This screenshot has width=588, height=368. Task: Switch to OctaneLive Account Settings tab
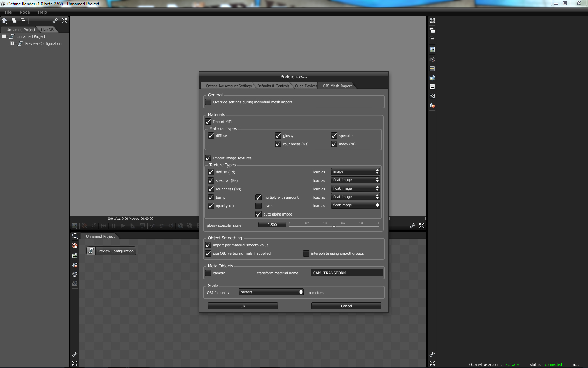(x=229, y=86)
